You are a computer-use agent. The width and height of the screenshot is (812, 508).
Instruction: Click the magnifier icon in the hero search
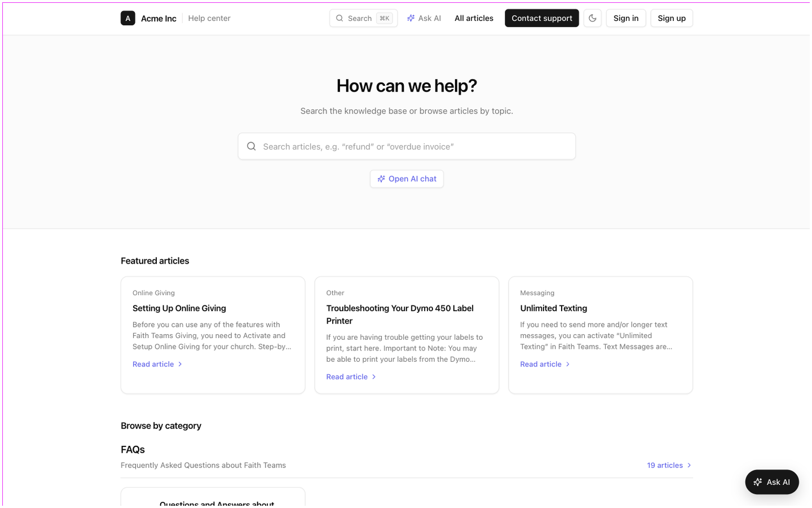[251, 146]
